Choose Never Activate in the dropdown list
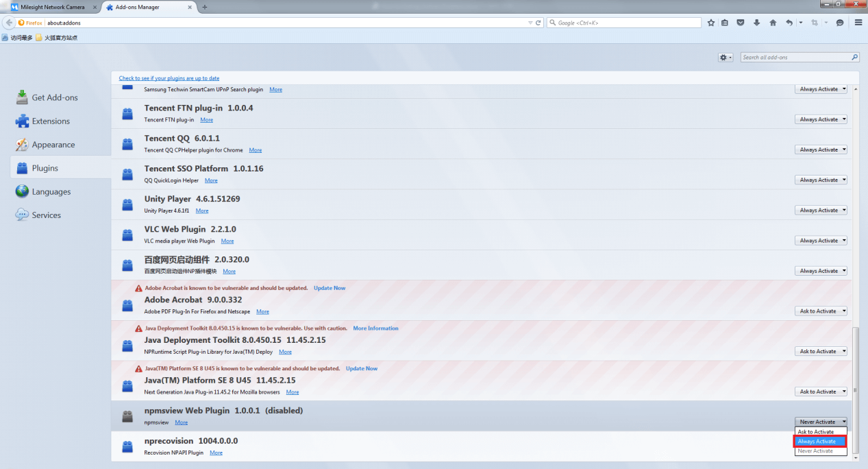Image resolution: width=868 pixels, height=469 pixels. (x=821, y=451)
